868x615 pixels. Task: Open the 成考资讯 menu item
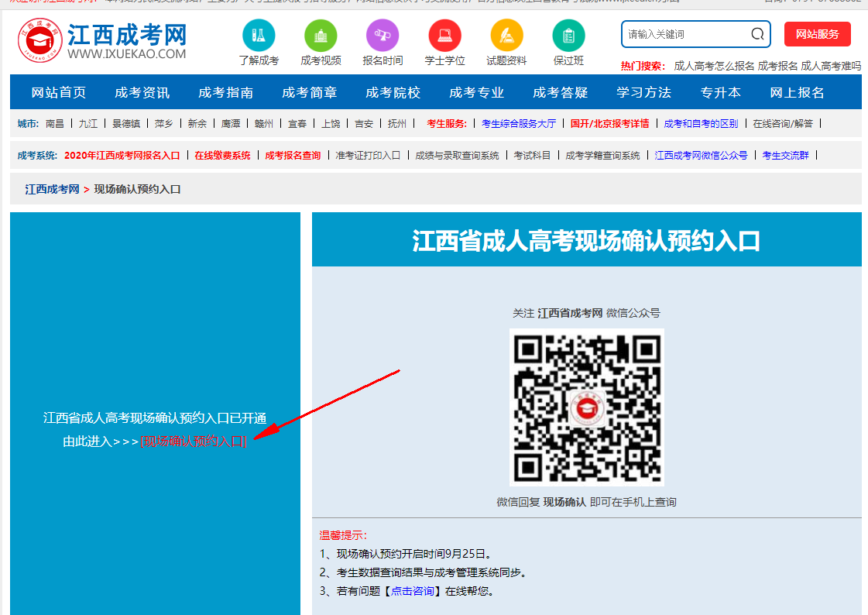(142, 92)
